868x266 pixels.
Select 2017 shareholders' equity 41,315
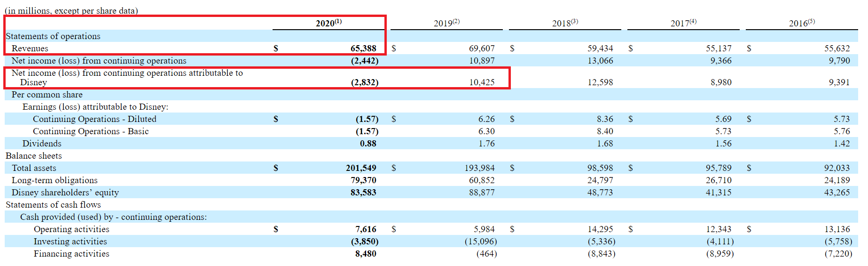tap(719, 193)
